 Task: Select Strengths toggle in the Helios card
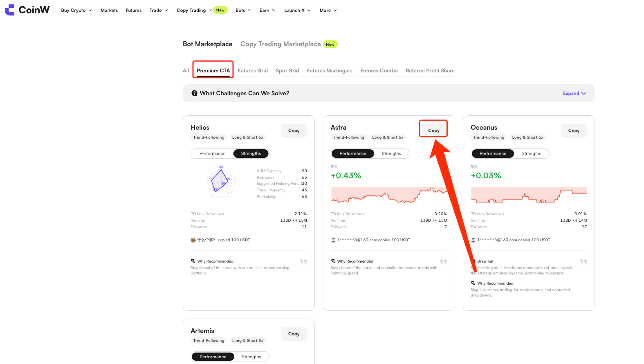(251, 153)
